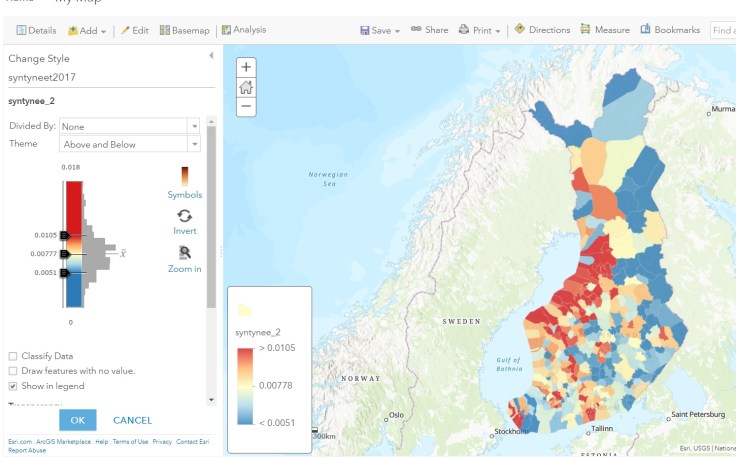This screenshot has width=736, height=458.
Task: Uncheck Show in legend
Action: pos(13,385)
